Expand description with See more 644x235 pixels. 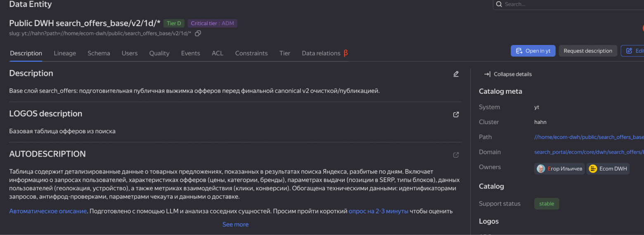[235, 225]
